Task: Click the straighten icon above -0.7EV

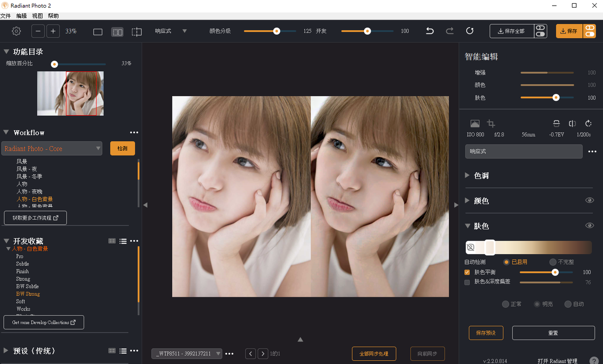Action: pyautogui.click(x=556, y=124)
